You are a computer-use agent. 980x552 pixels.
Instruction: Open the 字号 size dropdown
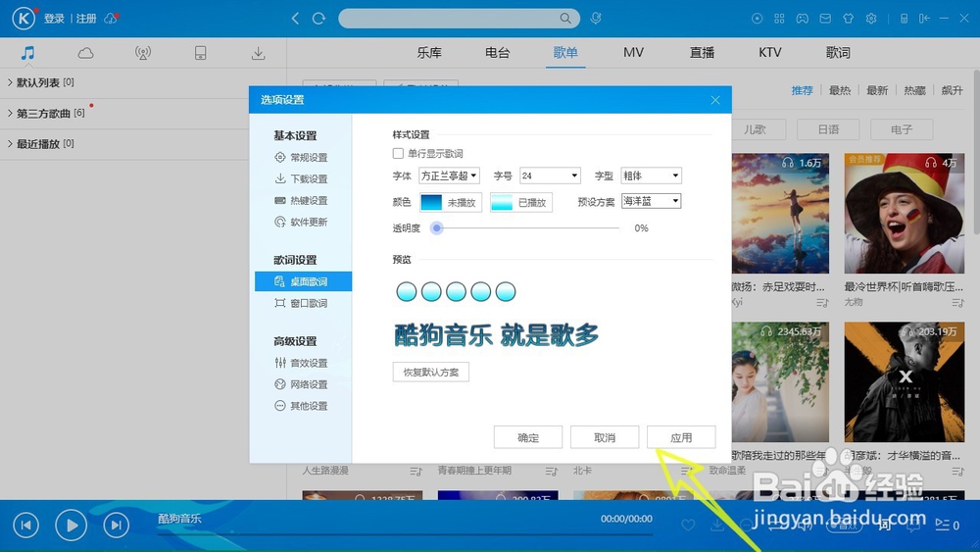pos(550,176)
